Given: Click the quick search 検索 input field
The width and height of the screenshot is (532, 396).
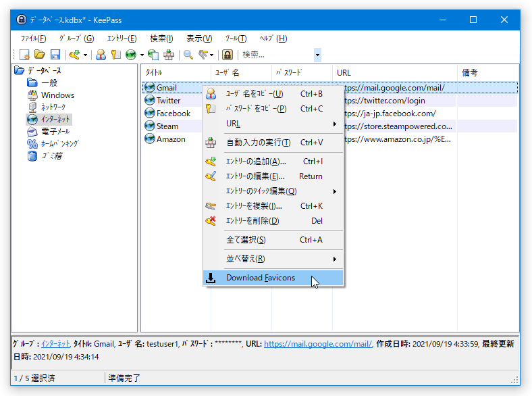Looking at the screenshot, I should [277, 55].
